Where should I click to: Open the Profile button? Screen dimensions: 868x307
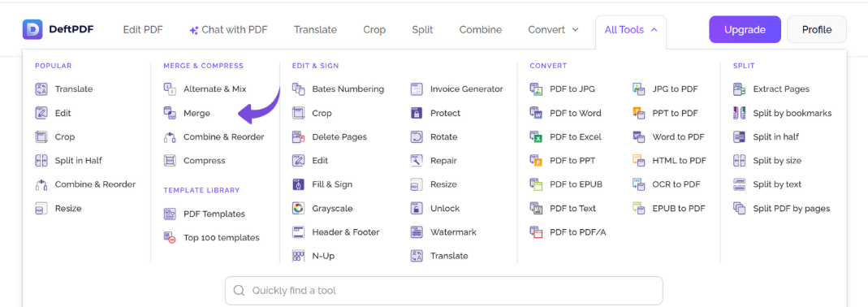(817, 29)
